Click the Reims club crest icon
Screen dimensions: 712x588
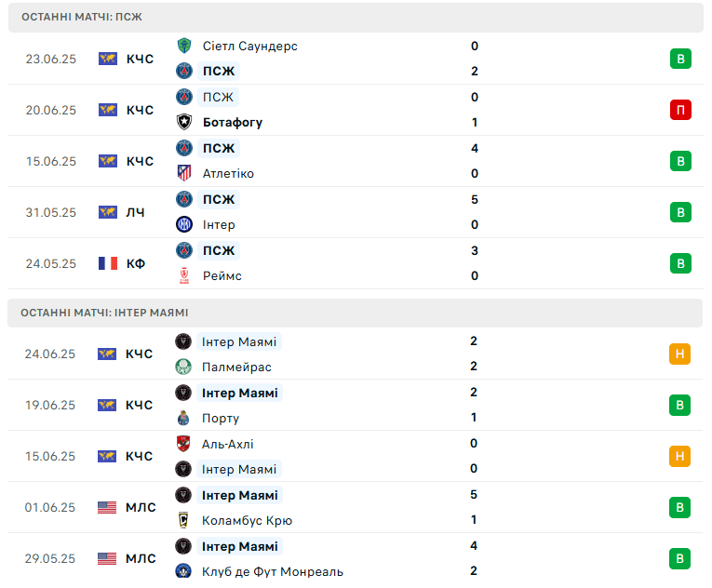184,275
